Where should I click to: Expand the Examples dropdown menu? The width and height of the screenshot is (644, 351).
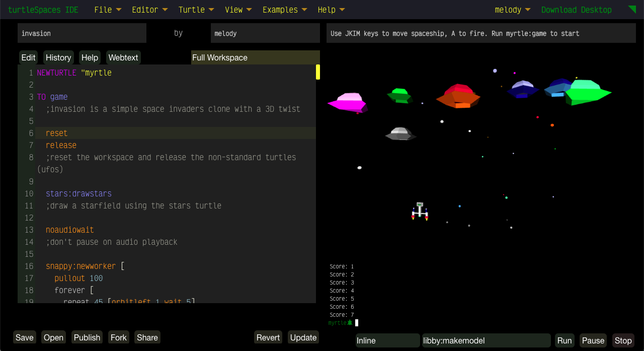click(284, 10)
